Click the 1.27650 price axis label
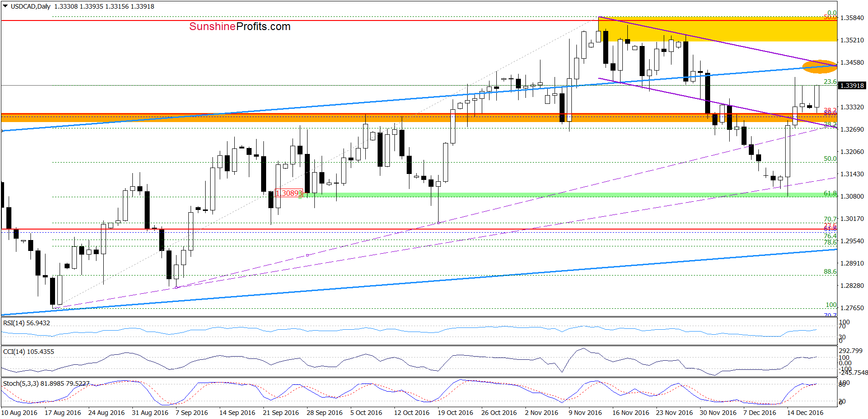Viewport: 868px width, 419px height. pos(852,308)
